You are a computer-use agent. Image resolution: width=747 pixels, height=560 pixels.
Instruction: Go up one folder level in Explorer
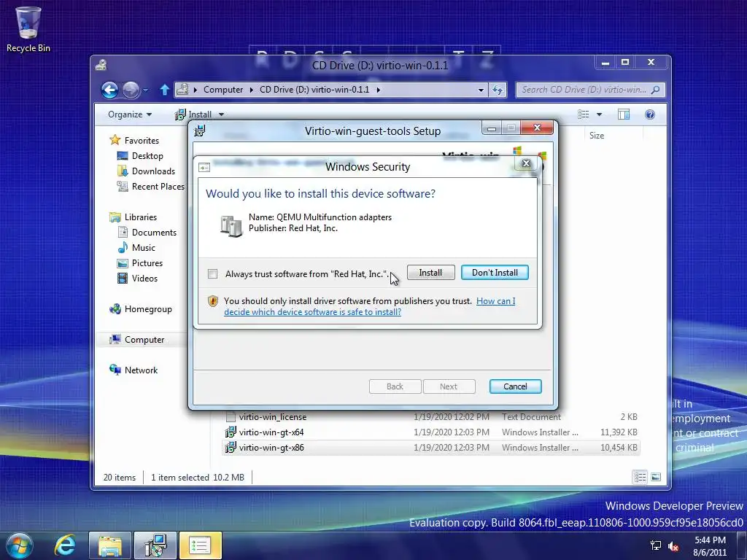coord(164,90)
